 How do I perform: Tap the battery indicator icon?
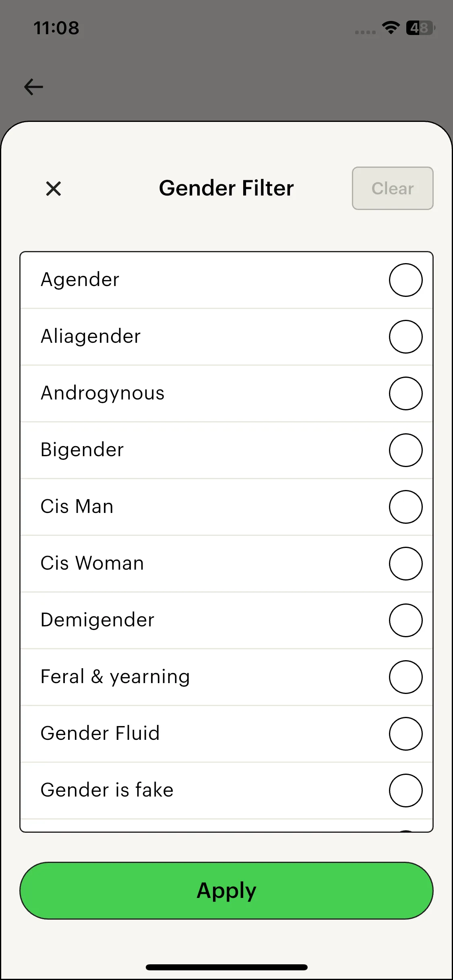click(420, 28)
